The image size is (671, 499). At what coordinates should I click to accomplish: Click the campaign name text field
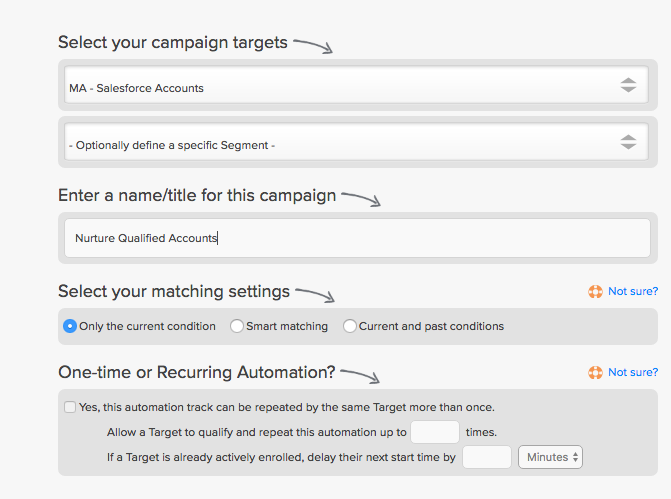coord(357,238)
